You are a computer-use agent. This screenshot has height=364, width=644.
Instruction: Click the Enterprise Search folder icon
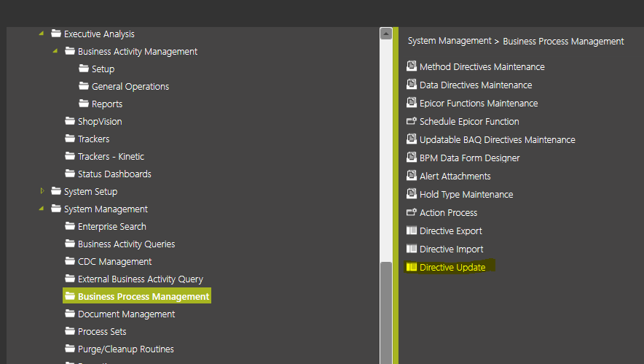click(x=70, y=226)
